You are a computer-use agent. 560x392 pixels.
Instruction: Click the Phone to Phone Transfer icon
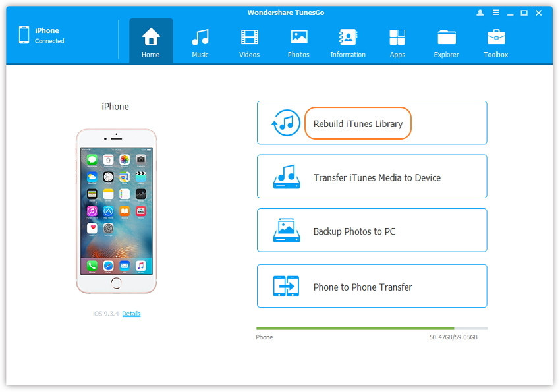(286, 286)
